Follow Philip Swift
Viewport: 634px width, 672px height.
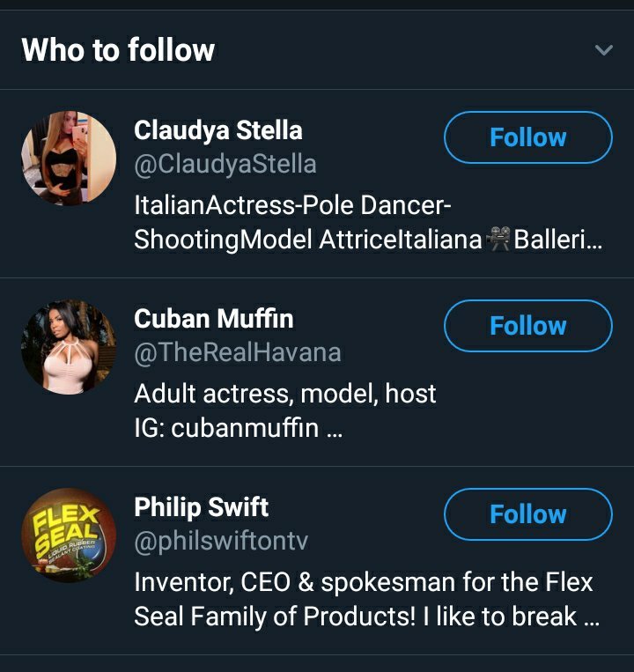pyautogui.click(x=527, y=514)
